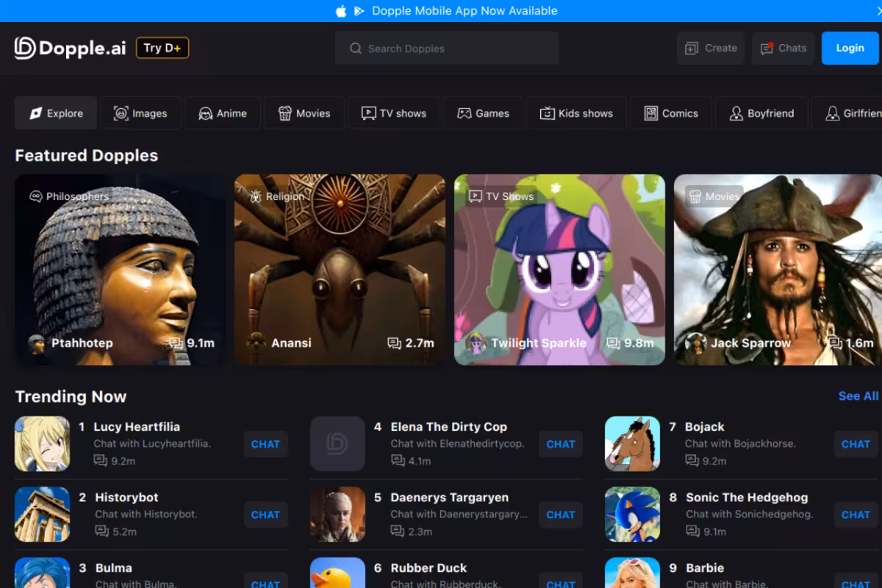This screenshot has width=882, height=588.
Task: Open the Boyfriend category tab
Action: (x=761, y=113)
